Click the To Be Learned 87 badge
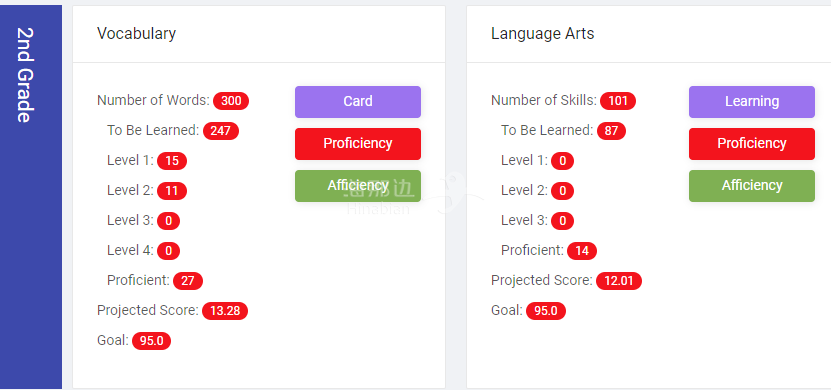Viewport: 831px width, 390px height. pyautogui.click(x=611, y=131)
